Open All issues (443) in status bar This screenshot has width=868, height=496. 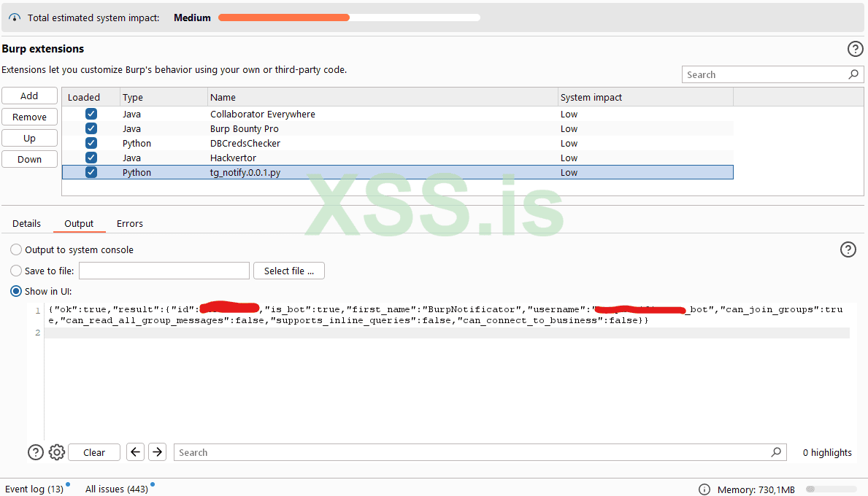[117, 489]
